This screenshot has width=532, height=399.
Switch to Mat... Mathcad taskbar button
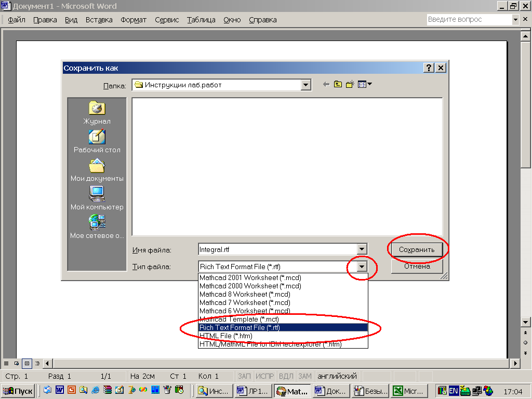coord(292,391)
